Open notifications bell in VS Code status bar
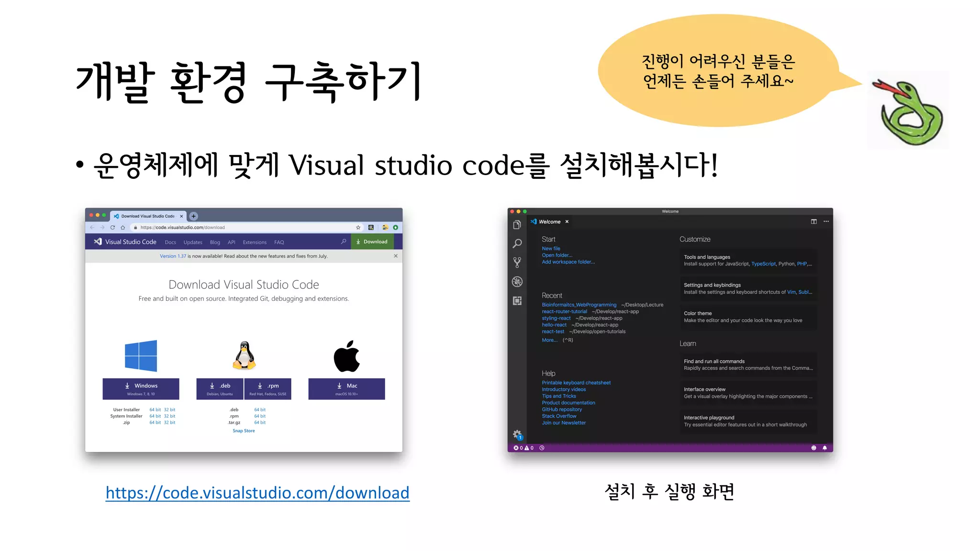 pos(824,448)
